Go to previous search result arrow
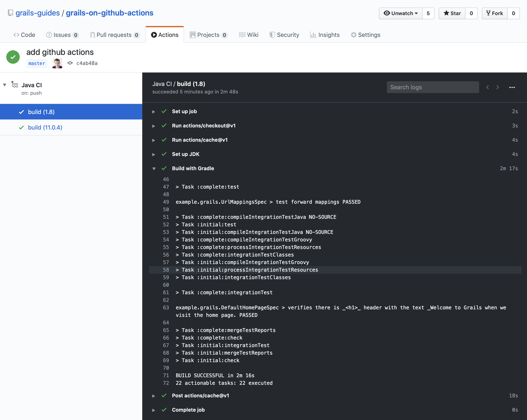This screenshot has height=420, width=527. tap(487, 87)
